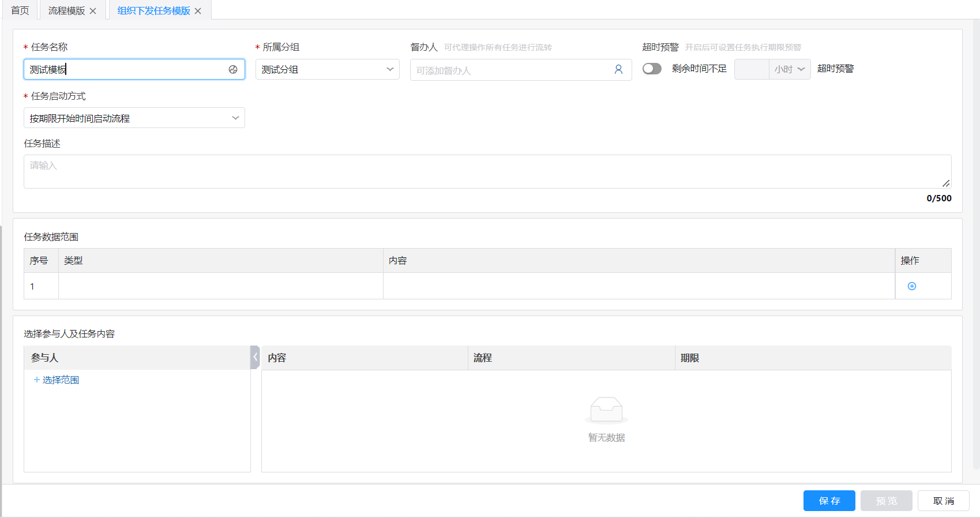Click the 督办人 input field
Viewport: 980px width, 518px height.
click(510, 70)
